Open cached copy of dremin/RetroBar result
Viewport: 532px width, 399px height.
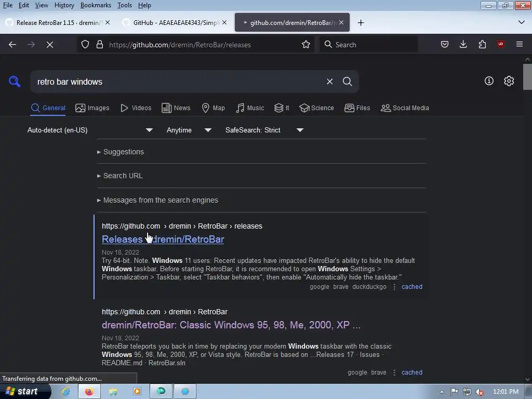coord(412,373)
